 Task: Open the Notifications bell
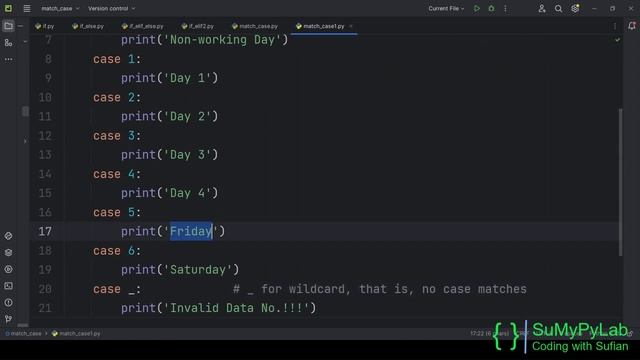tap(632, 26)
